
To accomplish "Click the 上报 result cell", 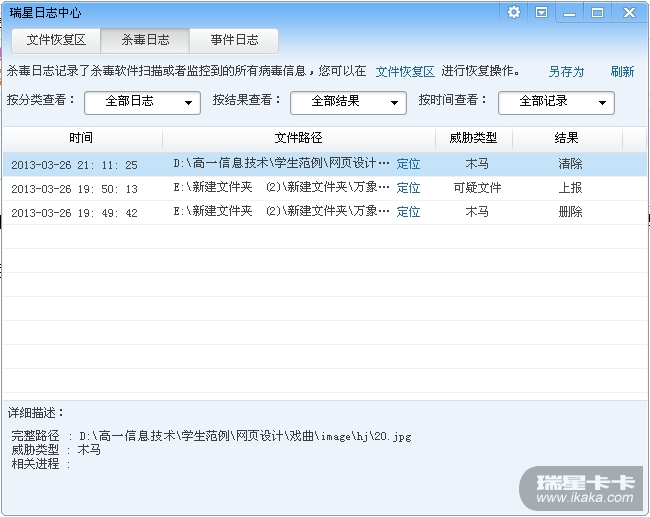I will [570, 188].
